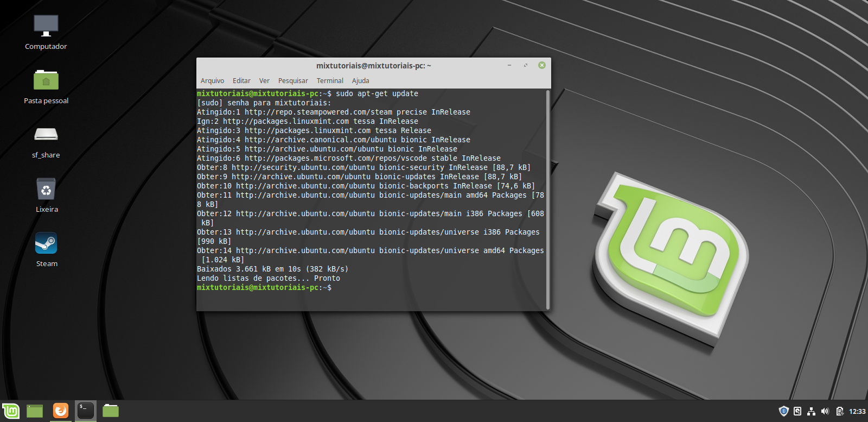Click the 'Obter:14' universe amd64 Packages line
868x422 pixels.
click(371, 255)
